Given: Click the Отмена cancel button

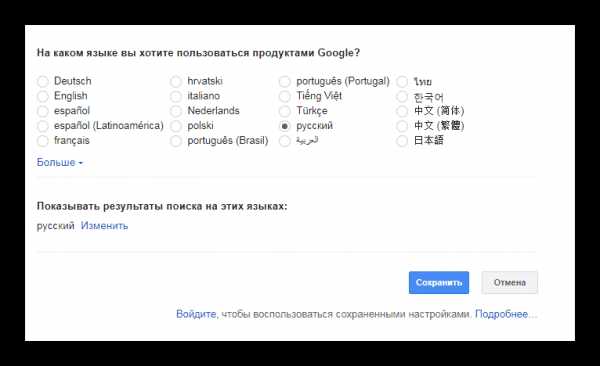Looking at the screenshot, I should point(510,283).
